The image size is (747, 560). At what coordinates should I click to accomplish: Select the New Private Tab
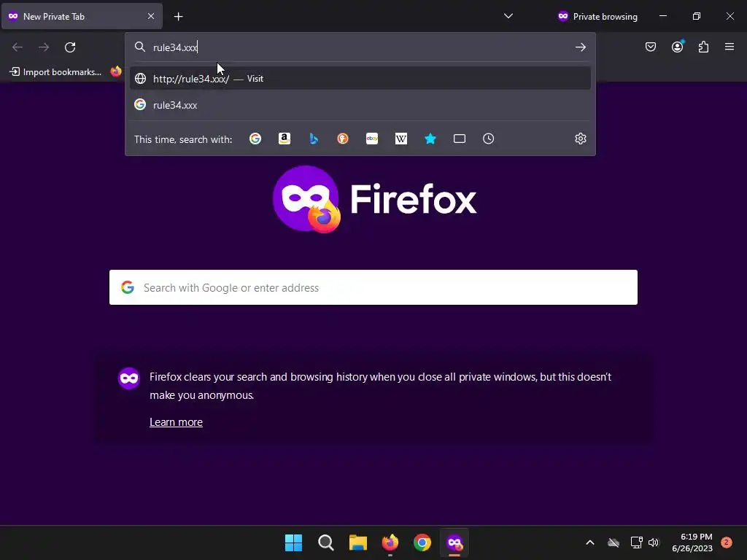[x=82, y=16]
